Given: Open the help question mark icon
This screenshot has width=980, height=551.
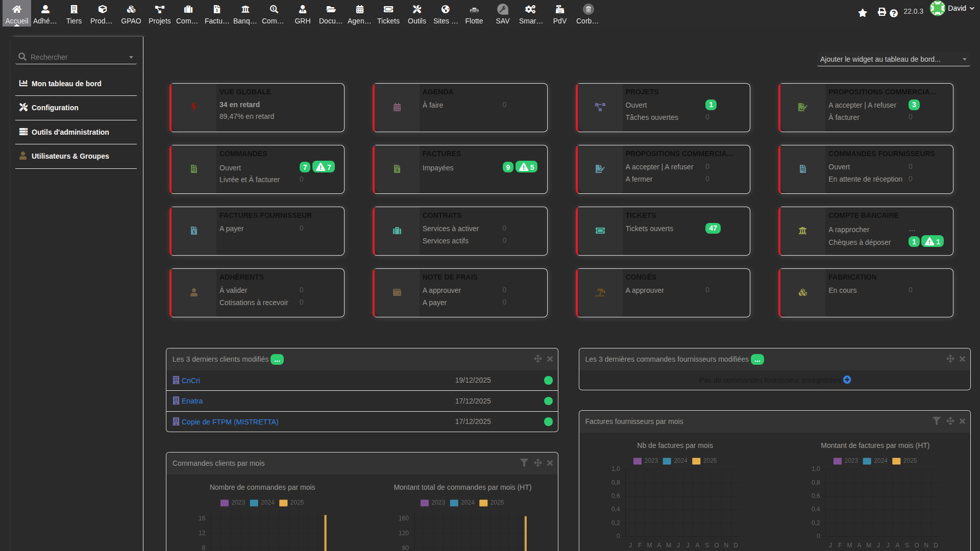Looking at the screenshot, I should click(894, 13).
